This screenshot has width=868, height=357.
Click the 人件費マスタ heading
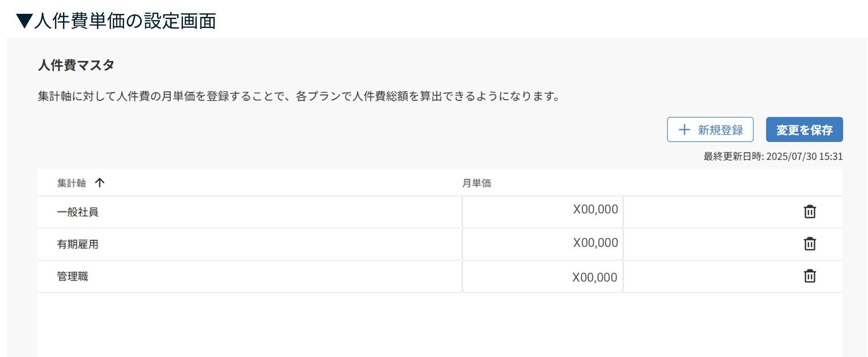[x=76, y=65]
